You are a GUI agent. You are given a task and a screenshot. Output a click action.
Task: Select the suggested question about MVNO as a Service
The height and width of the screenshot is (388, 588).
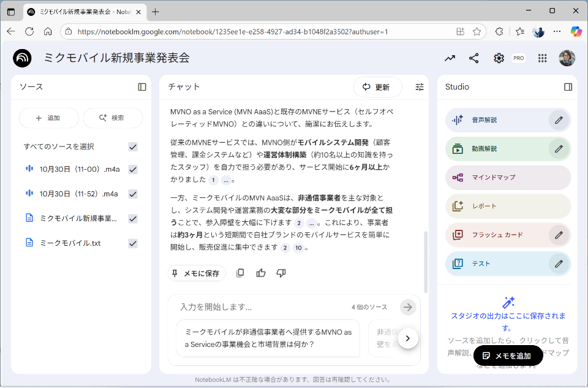(268, 338)
